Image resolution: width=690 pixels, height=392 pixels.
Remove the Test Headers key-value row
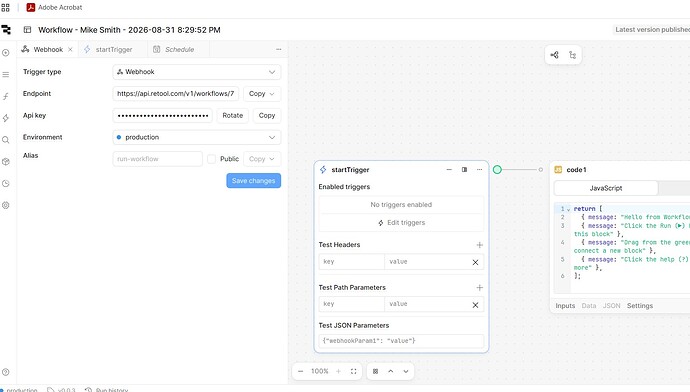pos(475,262)
